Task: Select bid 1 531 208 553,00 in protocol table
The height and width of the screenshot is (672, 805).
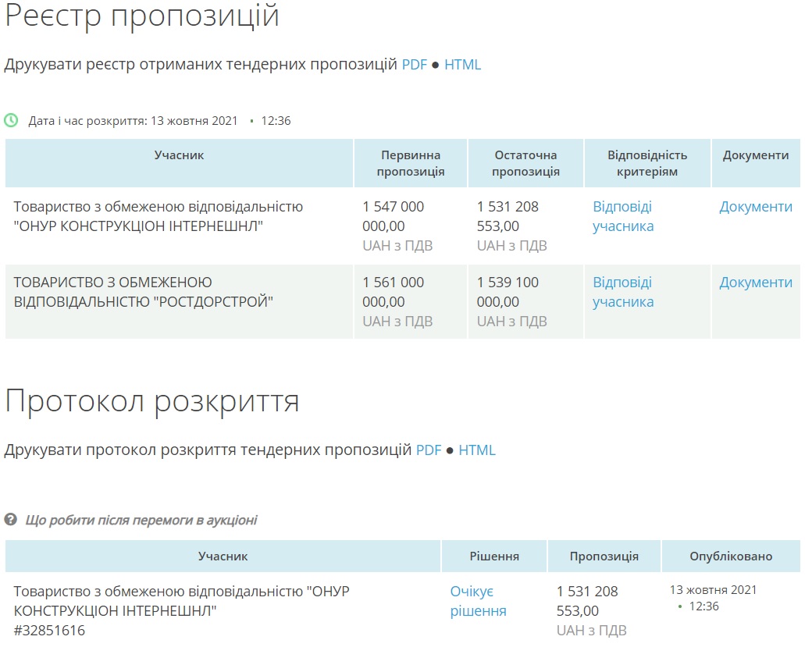Action: (587, 601)
